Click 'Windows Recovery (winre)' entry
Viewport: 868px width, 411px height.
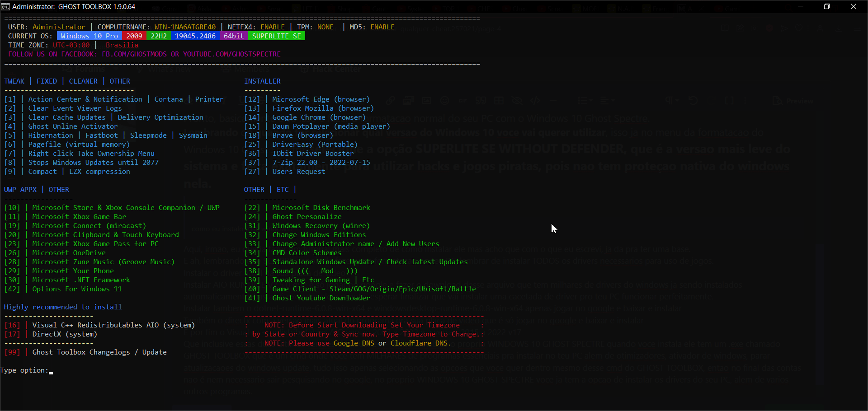(321, 226)
